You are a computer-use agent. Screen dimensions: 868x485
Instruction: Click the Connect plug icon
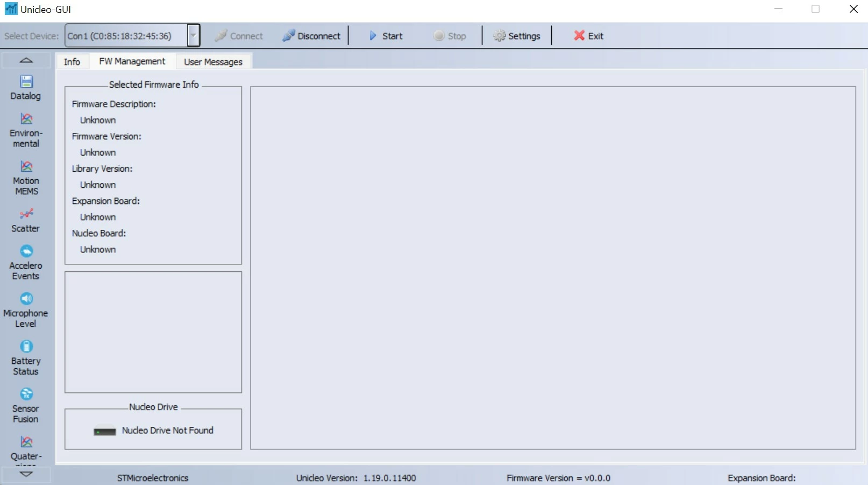pyautogui.click(x=221, y=36)
